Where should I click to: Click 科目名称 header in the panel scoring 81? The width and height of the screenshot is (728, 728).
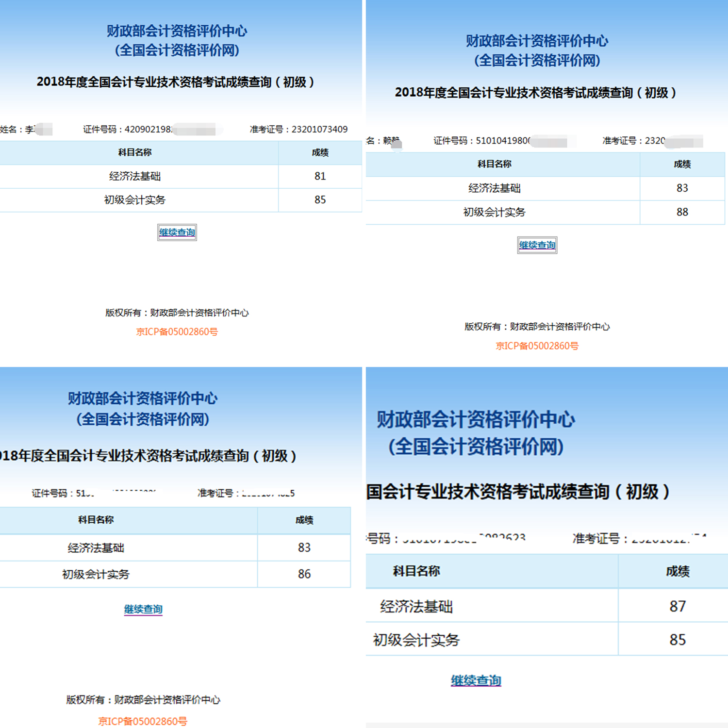pos(135,152)
